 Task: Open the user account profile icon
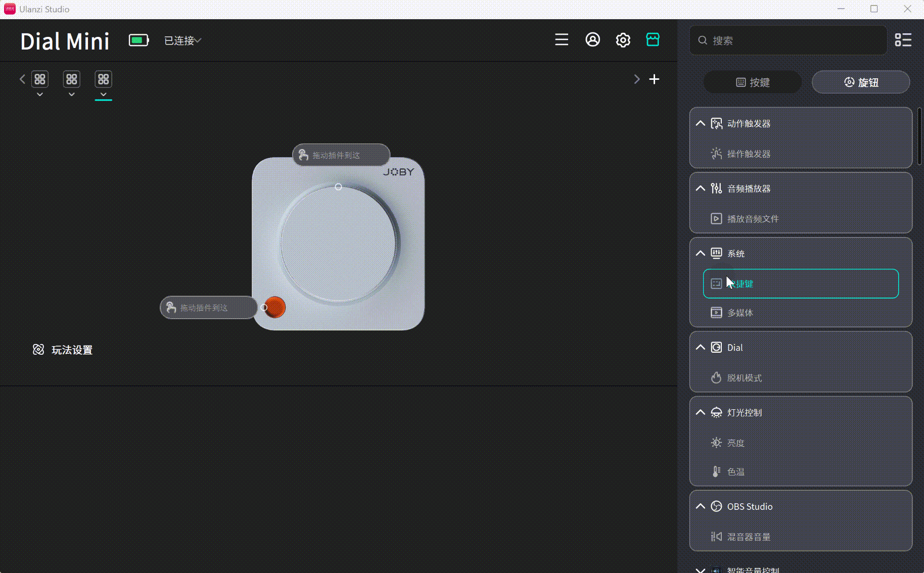592,40
